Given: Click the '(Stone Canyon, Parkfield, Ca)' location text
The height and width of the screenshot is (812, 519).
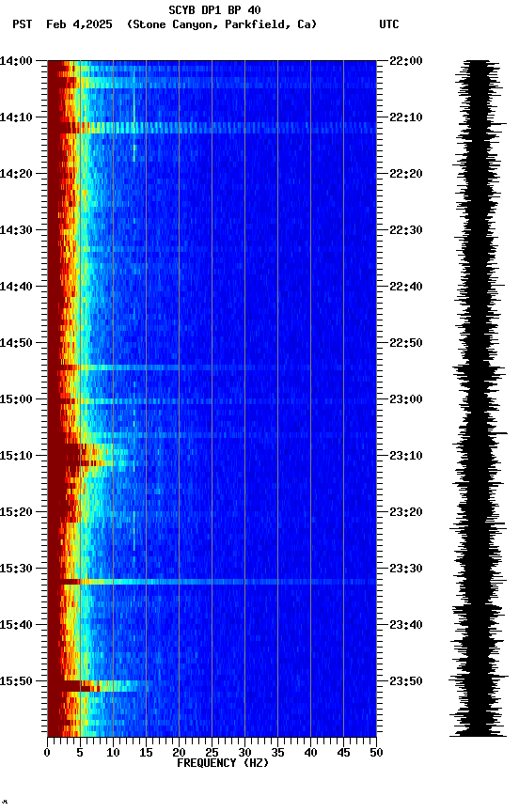Looking at the screenshot, I should tap(222, 24).
